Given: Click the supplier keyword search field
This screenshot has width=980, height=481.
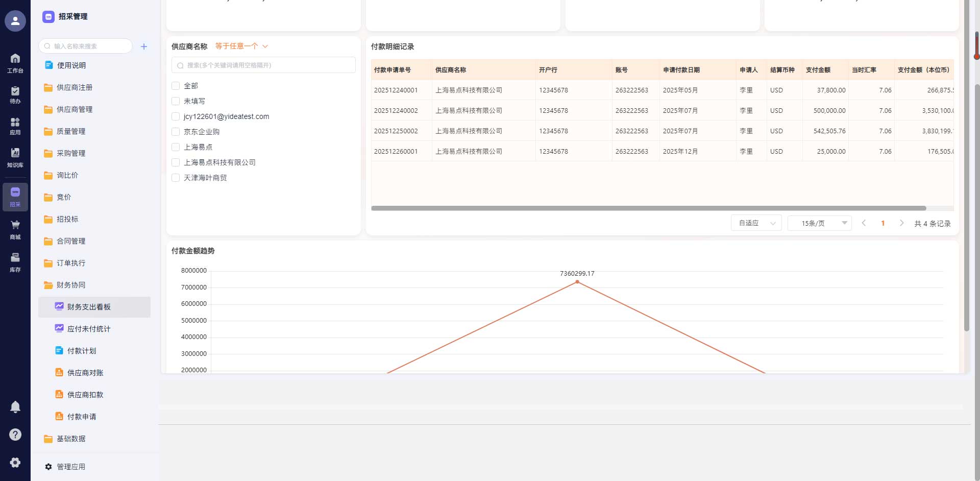Looking at the screenshot, I should click(x=263, y=65).
